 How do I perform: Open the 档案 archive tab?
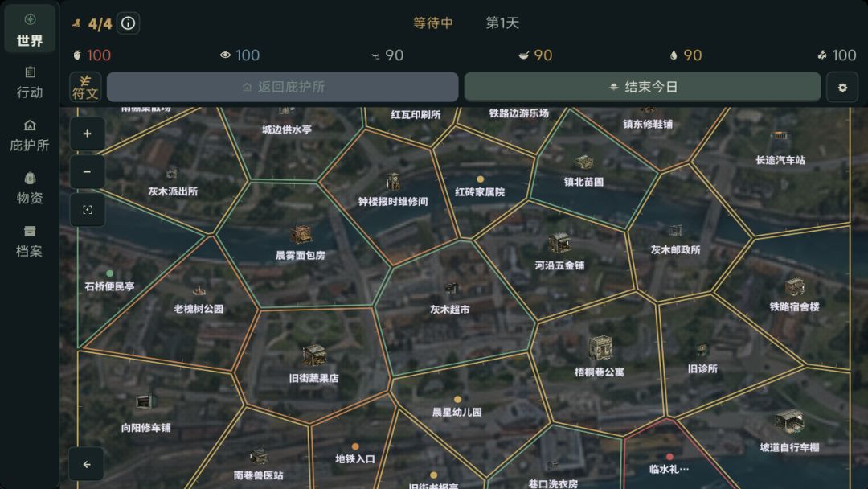tap(30, 241)
